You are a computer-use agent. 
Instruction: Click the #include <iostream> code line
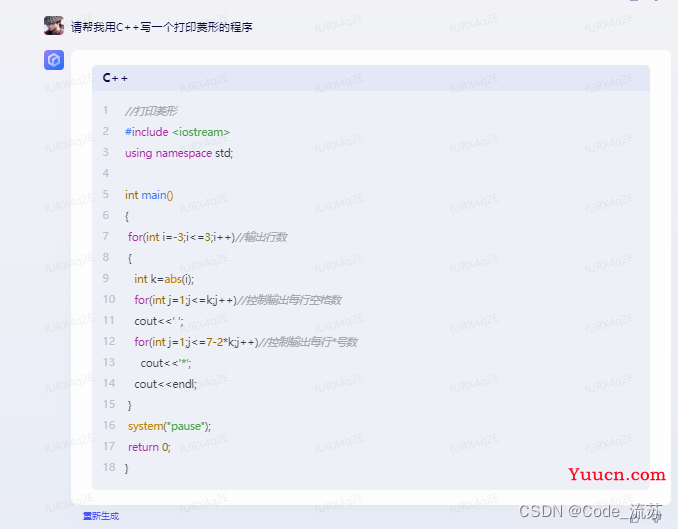(x=177, y=132)
